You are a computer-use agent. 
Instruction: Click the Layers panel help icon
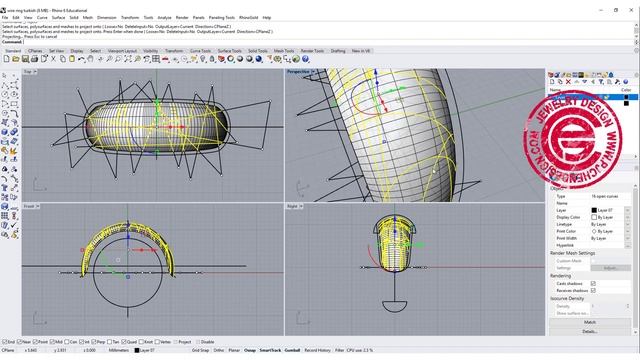tap(625, 82)
